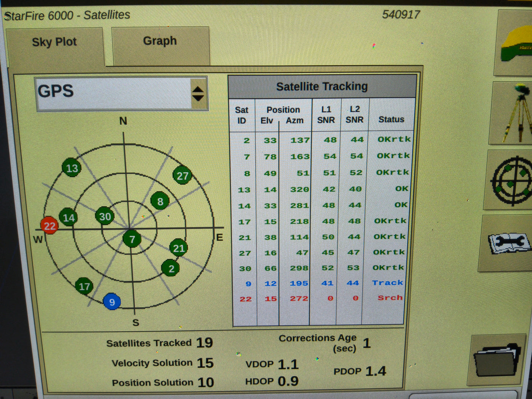Click Sat ID 7 in the table

click(247, 157)
